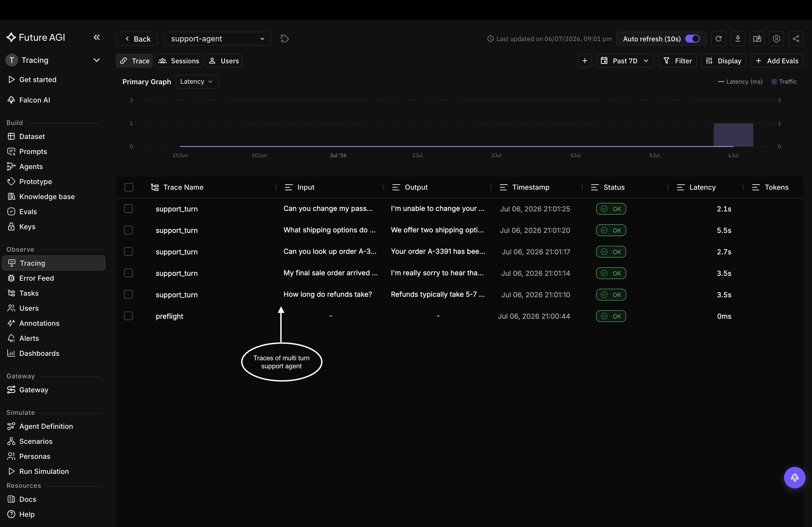Click the tag icon next to support-agent

point(285,39)
